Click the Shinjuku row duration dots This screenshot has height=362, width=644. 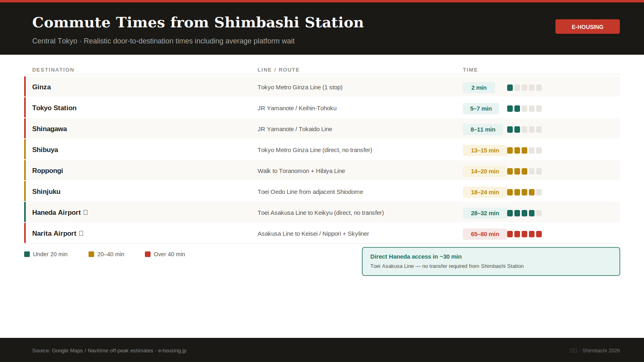point(524,192)
